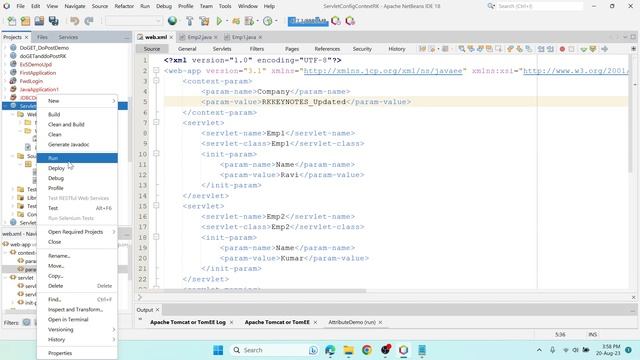Click the Search input in title bar
Screen dimensions: 640x360
coord(540,6)
